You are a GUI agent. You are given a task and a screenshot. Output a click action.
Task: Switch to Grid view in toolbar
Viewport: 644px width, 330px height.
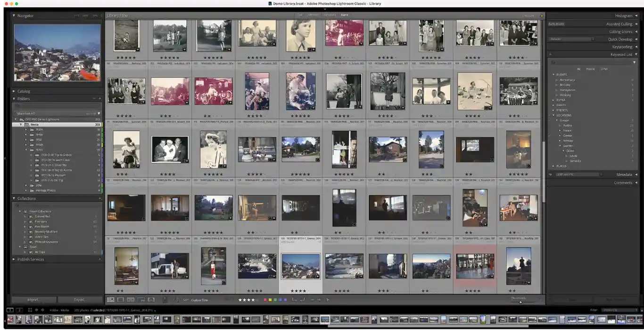[110, 300]
